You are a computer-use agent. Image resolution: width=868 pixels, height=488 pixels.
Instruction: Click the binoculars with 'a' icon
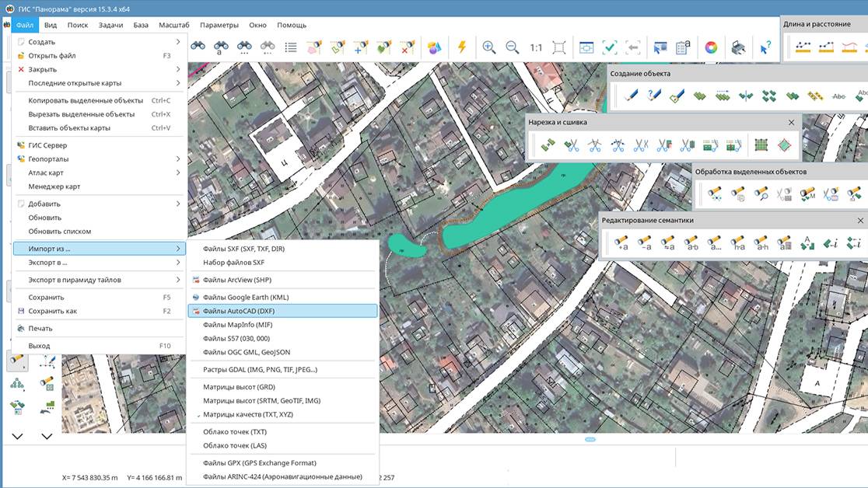tap(221, 47)
